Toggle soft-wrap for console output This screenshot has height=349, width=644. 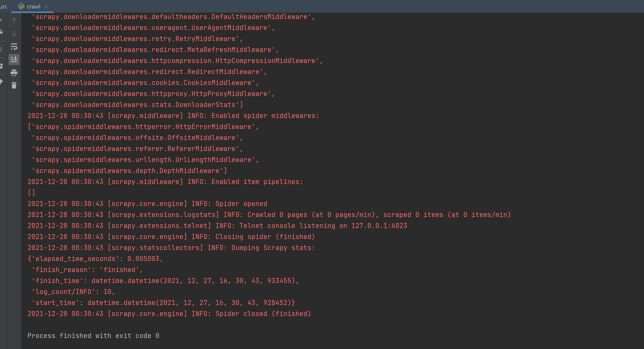14,46
